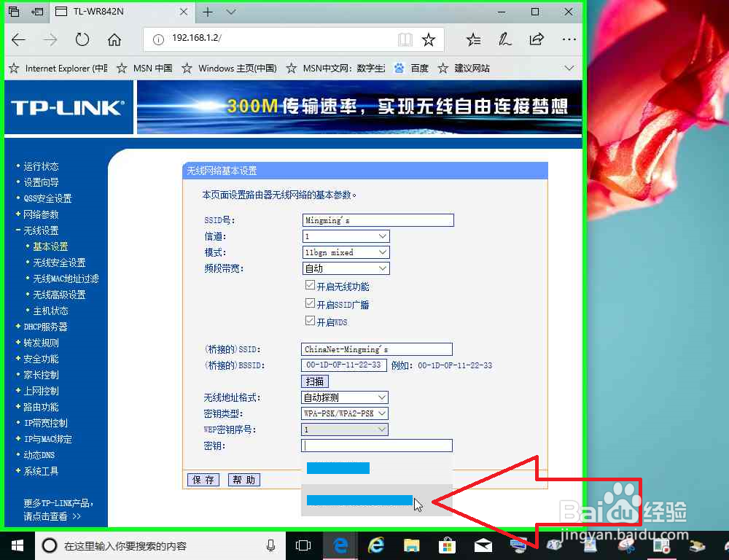729x560 pixels.
Task: Open reading view icon in address bar
Action: tap(405, 40)
